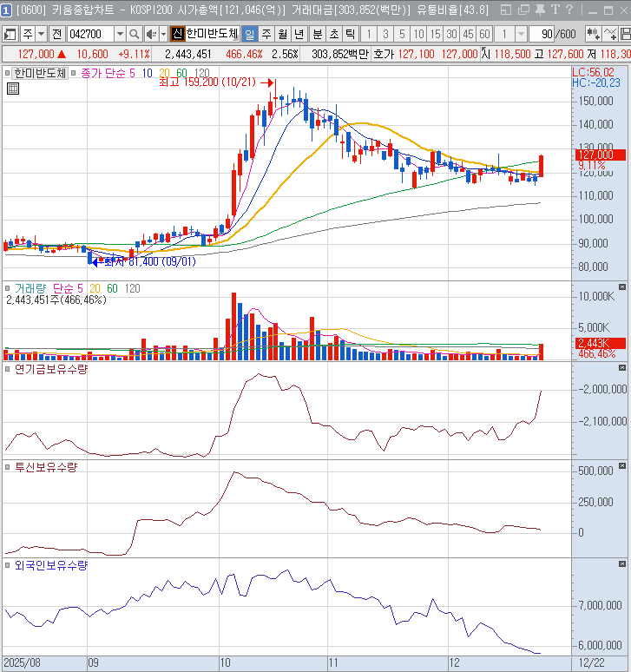The height and width of the screenshot is (672, 631).
Task: Expand the dropdown next to speaker icon
Action: click(x=162, y=34)
